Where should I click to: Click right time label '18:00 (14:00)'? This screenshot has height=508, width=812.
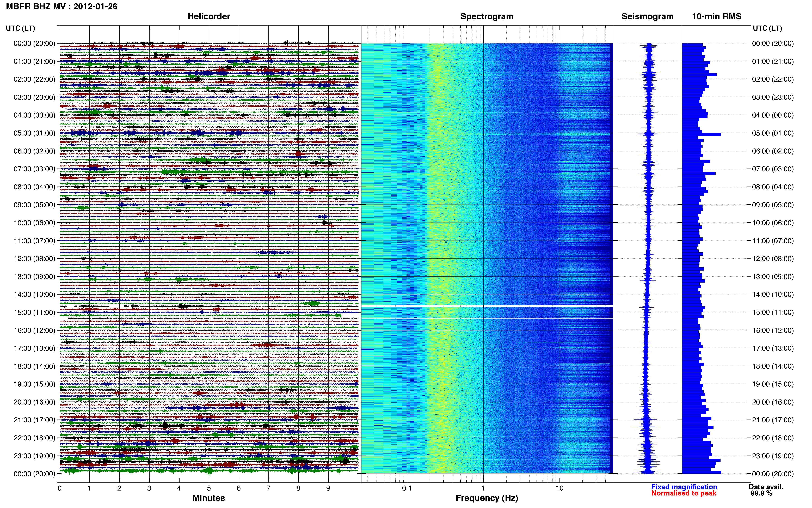click(773, 366)
